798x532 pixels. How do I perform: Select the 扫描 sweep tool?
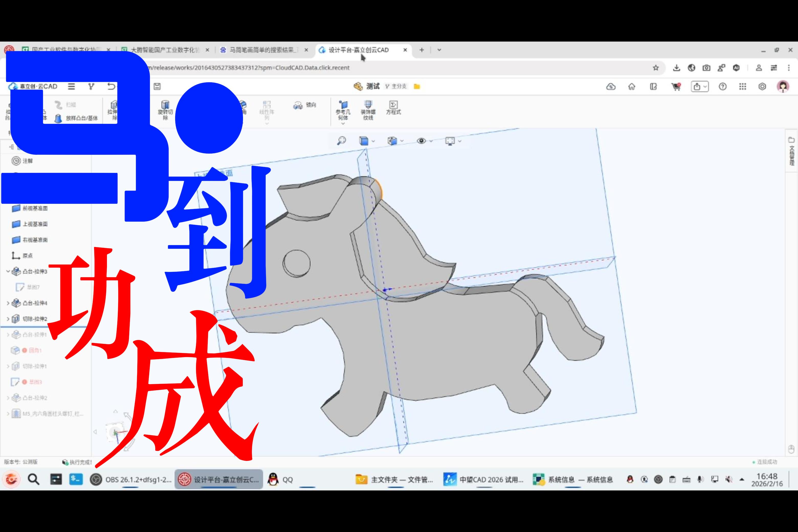pos(65,105)
